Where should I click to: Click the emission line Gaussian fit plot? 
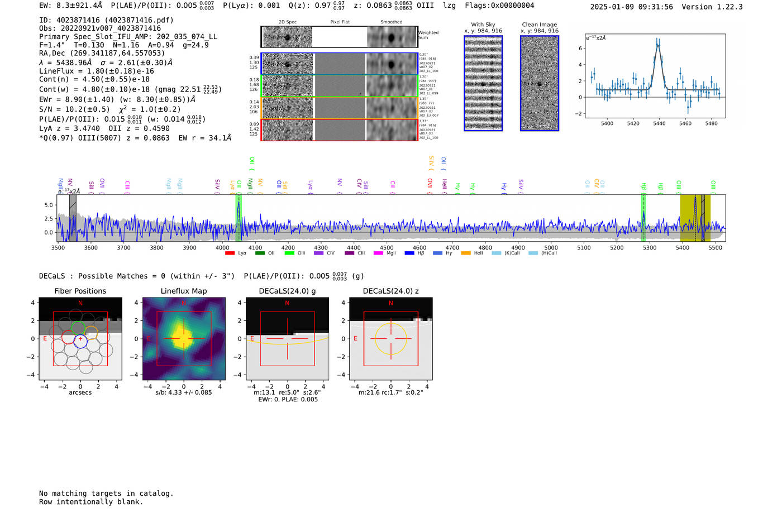(x=655, y=76)
